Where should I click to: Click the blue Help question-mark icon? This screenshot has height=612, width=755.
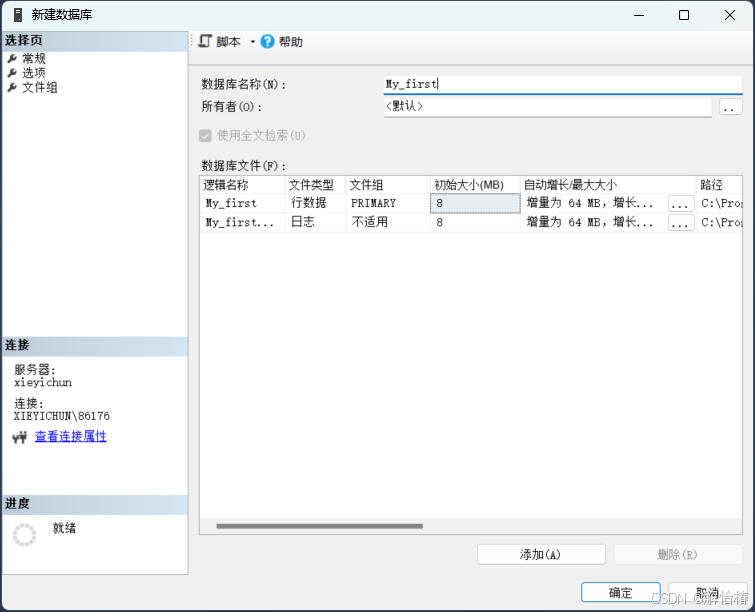coord(267,42)
